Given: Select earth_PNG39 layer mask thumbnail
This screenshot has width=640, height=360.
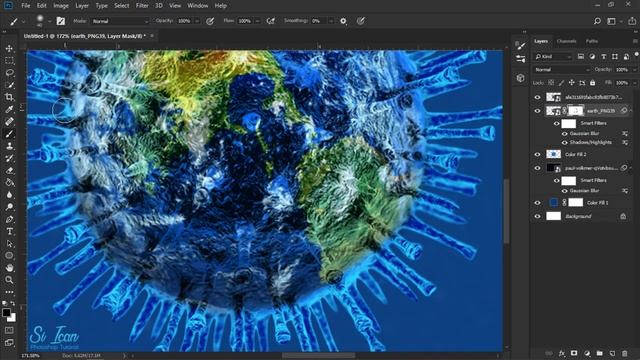Looking at the screenshot, I should pyautogui.click(x=576, y=111).
